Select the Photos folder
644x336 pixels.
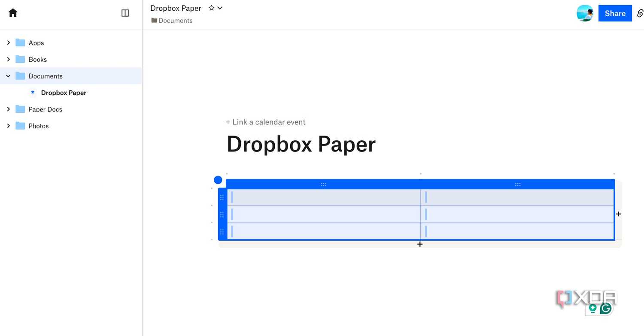tap(39, 126)
